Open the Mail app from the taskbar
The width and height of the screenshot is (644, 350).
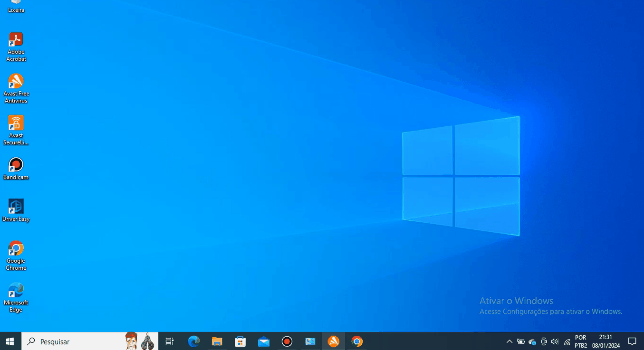click(264, 341)
